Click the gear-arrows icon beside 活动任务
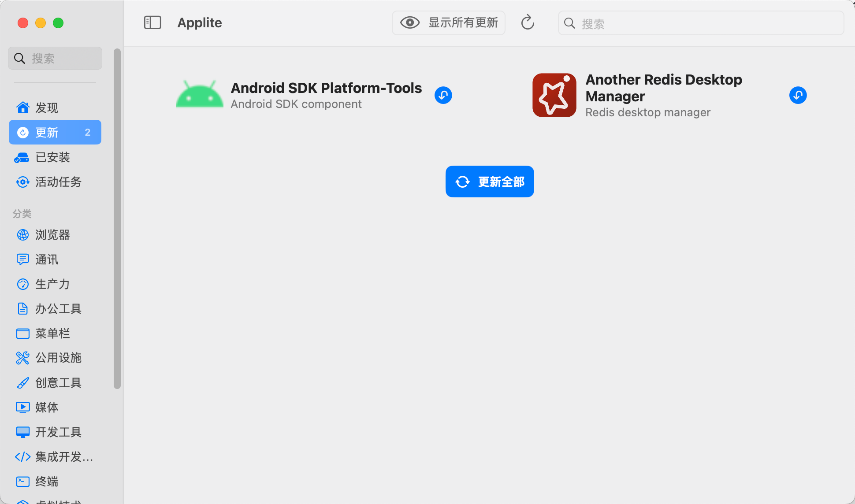855x504 pixels. (22, 182)
